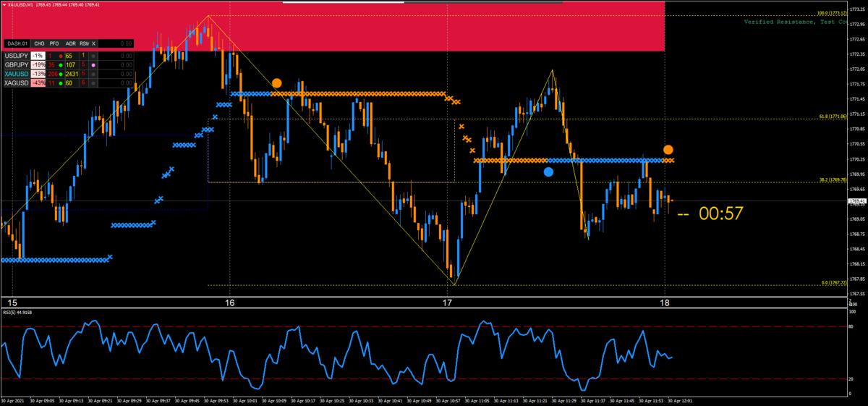
Task: Click the current price tag 1769.41 on axis
Action: pos(857,201)
